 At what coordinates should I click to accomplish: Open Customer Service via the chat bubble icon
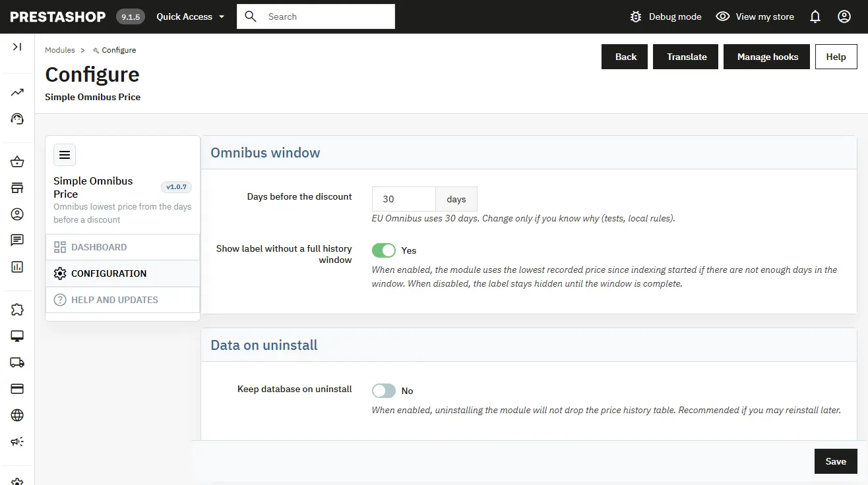click(x=17, y=241)
